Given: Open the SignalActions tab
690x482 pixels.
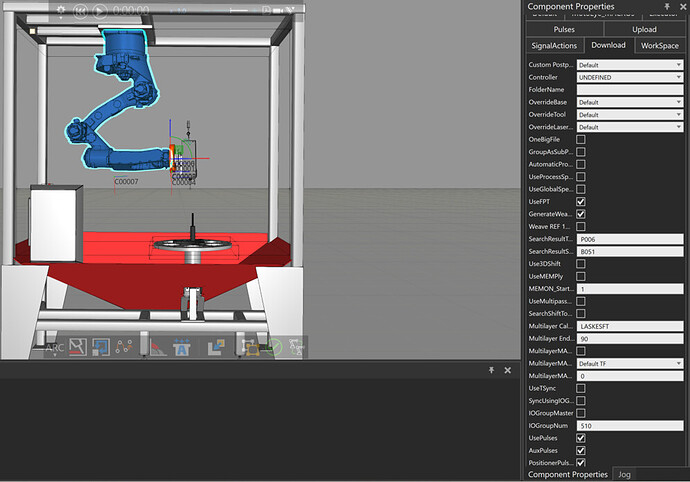Looking at the screenshot, I should click(x=554, y=45).
